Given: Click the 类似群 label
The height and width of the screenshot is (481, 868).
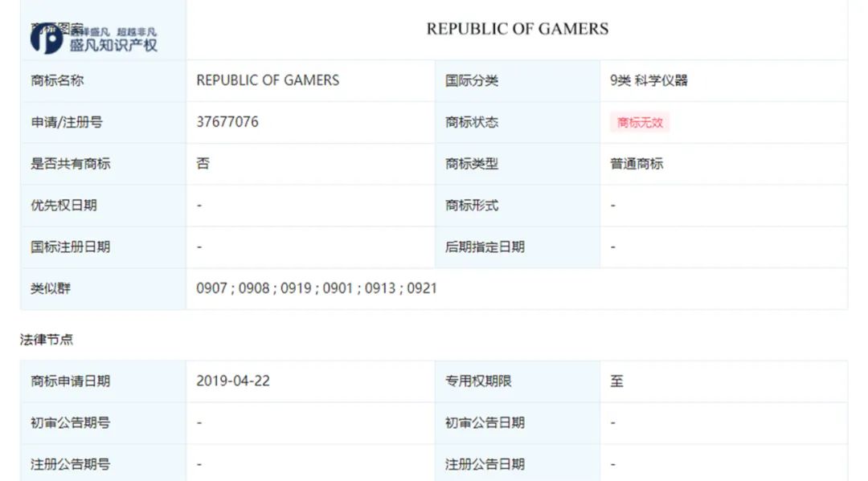Looking at the screenshot, I should [x=51, y=288].
